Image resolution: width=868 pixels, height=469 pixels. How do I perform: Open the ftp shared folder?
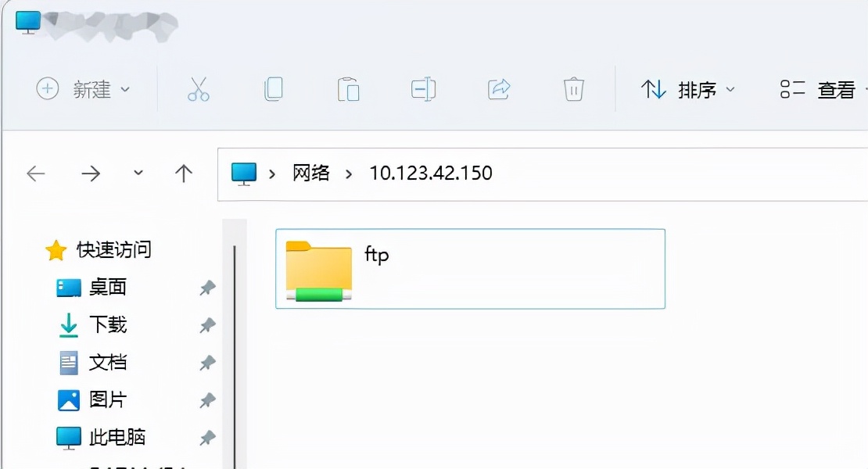coord(321,269)
